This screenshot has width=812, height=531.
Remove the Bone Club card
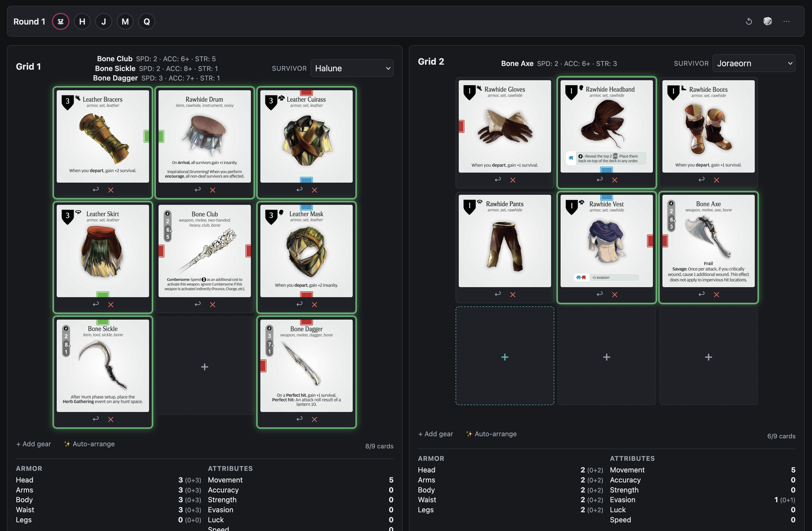point(213,305)
